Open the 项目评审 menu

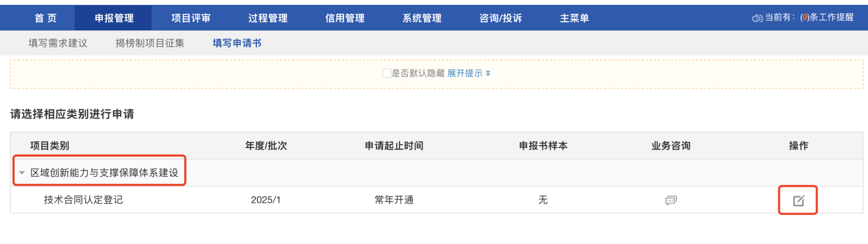tap(191, 18)
